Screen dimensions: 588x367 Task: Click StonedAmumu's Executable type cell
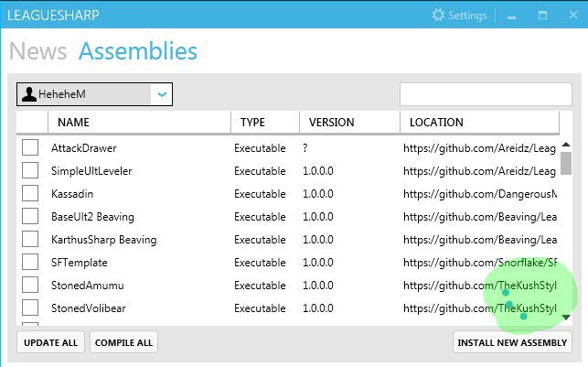[x=260, y=286]
